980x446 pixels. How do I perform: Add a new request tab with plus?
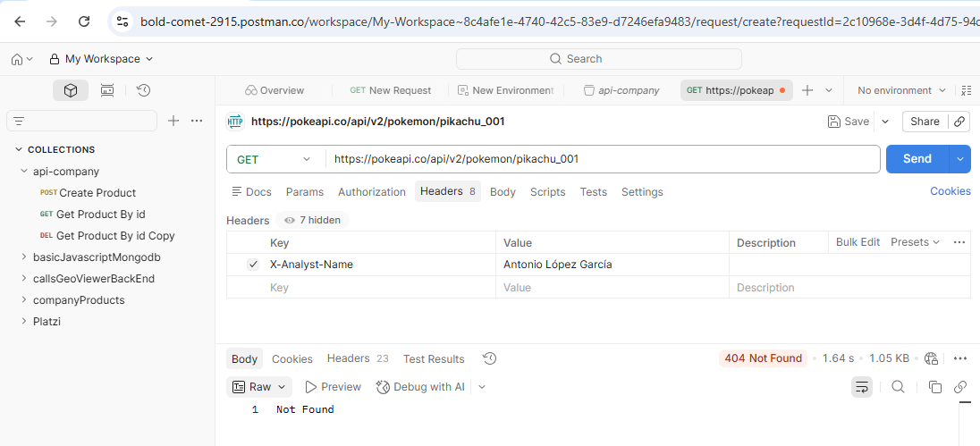point(807,90)
